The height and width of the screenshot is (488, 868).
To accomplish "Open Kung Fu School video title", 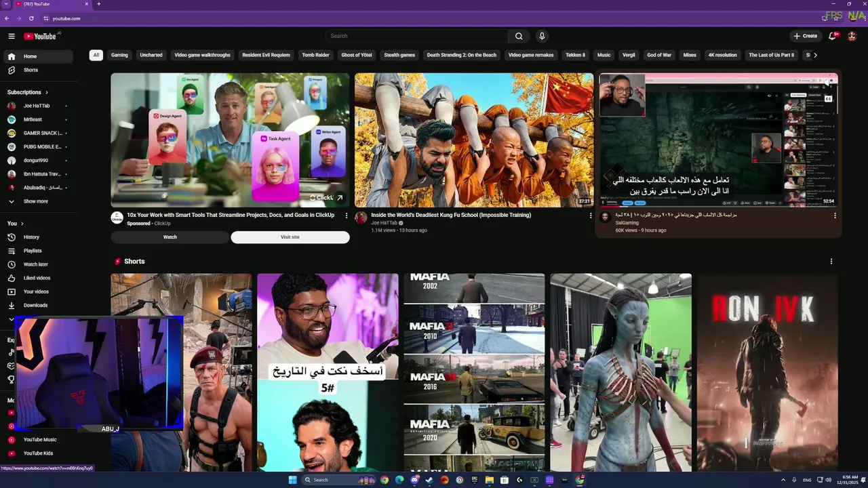I will [451, 215].
